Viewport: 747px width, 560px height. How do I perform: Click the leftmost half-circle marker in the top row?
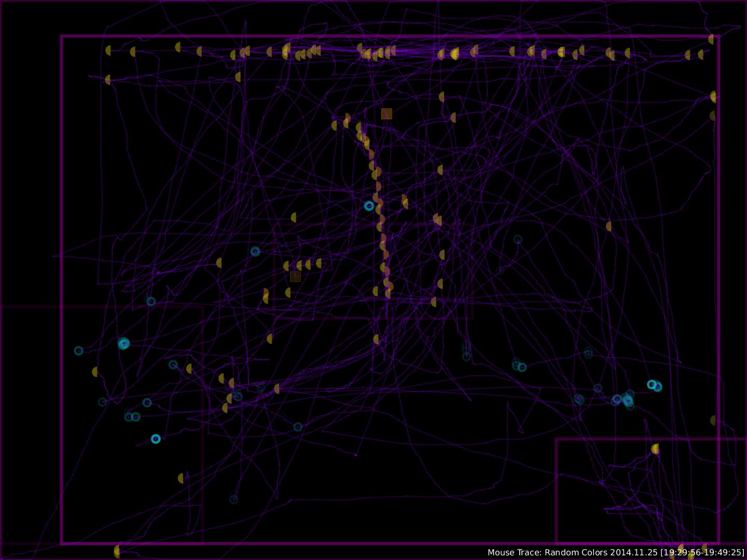(108, 50)
